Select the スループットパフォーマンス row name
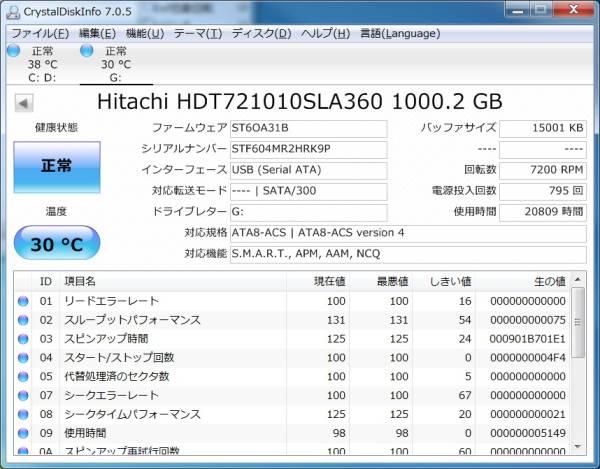600x469 pixels. pyautogui.click(x=132, y=320)
